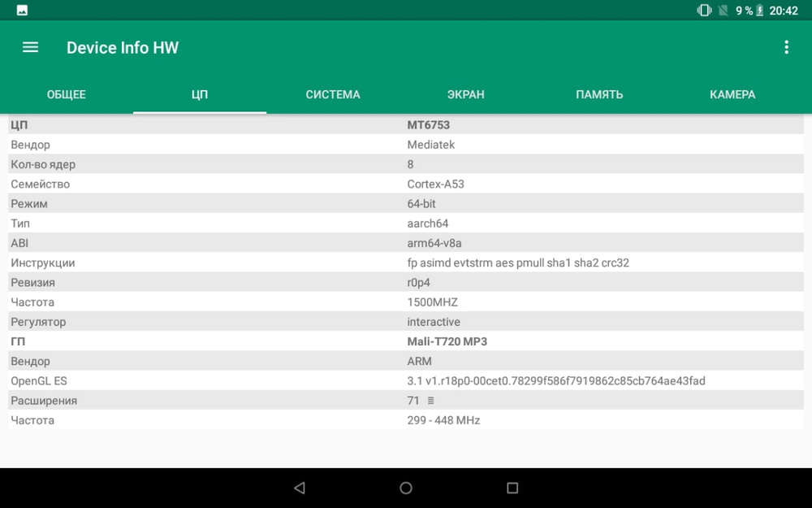Tap the vibrate mode status icon
The width and height of the screenshot is (812, 508).
[x=704, y=11]
